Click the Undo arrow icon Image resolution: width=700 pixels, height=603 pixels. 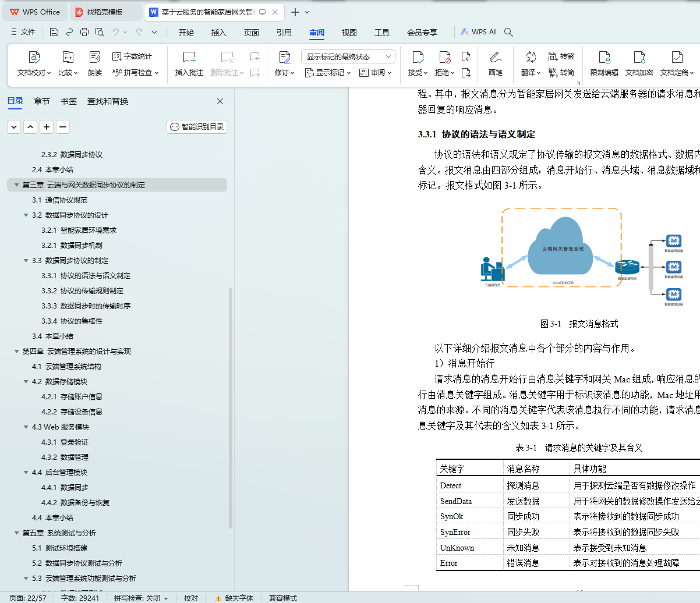(x=116, y=32)
